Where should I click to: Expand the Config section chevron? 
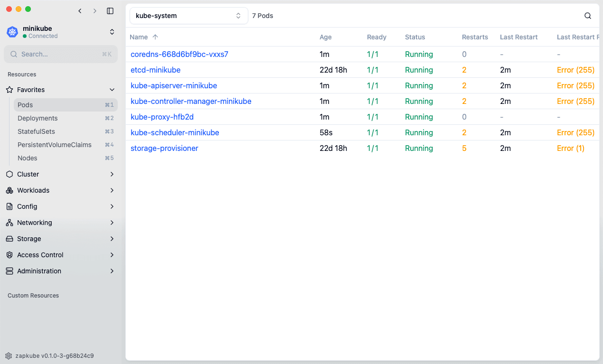pos(112,206)
